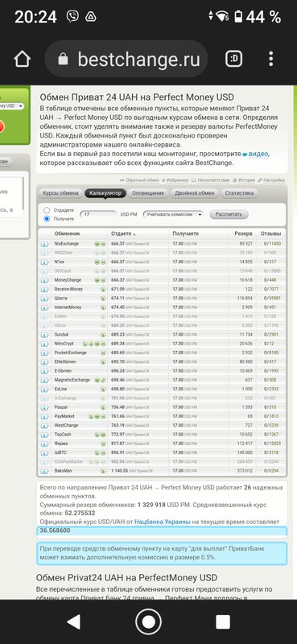
Task: Tap the Android home circle button
Action: click(x=148, y=621)
